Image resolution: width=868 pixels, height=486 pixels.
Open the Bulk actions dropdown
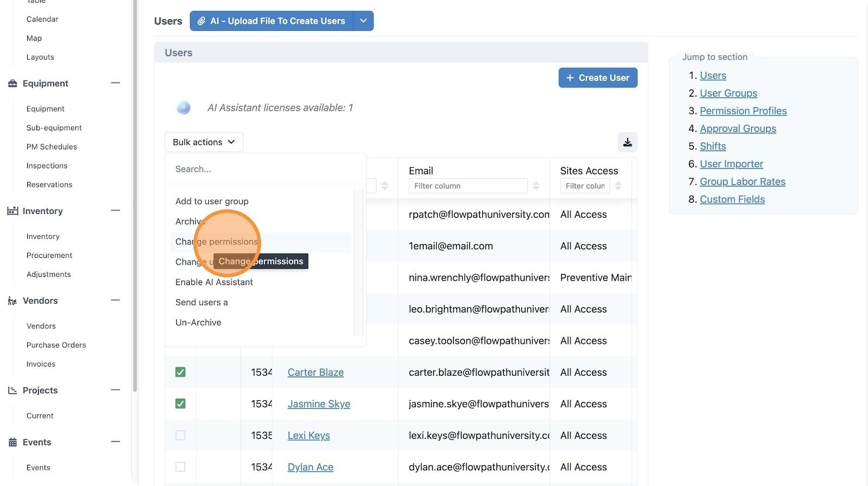pyautogui.click(x=204, y=142)
